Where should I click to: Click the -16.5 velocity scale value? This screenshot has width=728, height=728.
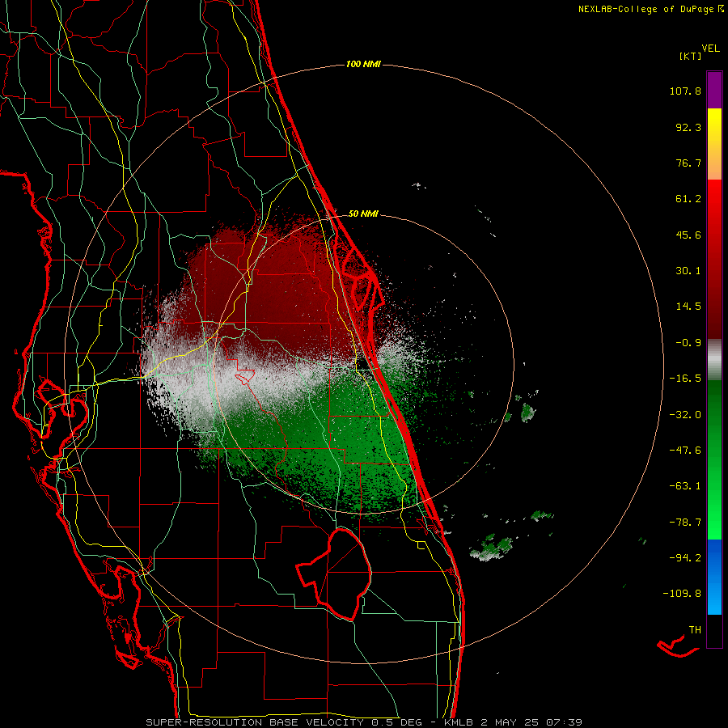685,379
